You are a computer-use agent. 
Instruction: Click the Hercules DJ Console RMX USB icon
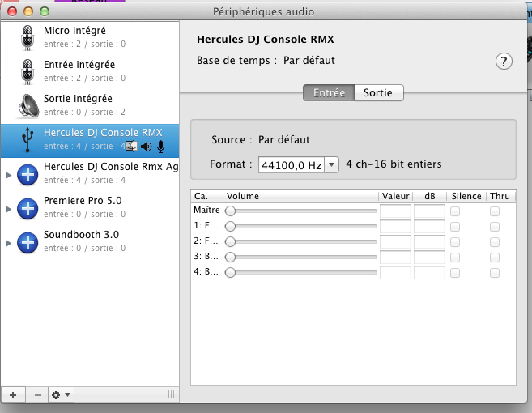28,139
